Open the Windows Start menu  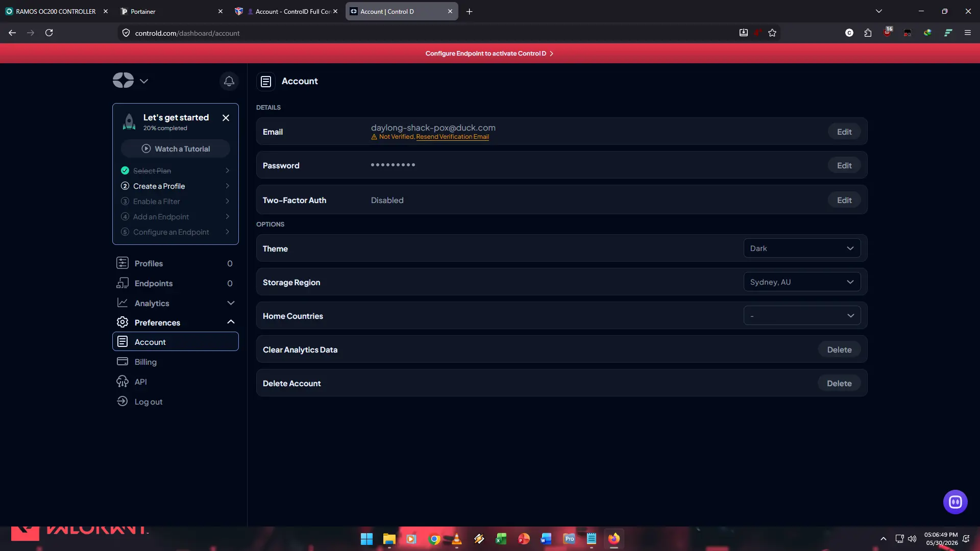tap(366, 539)
